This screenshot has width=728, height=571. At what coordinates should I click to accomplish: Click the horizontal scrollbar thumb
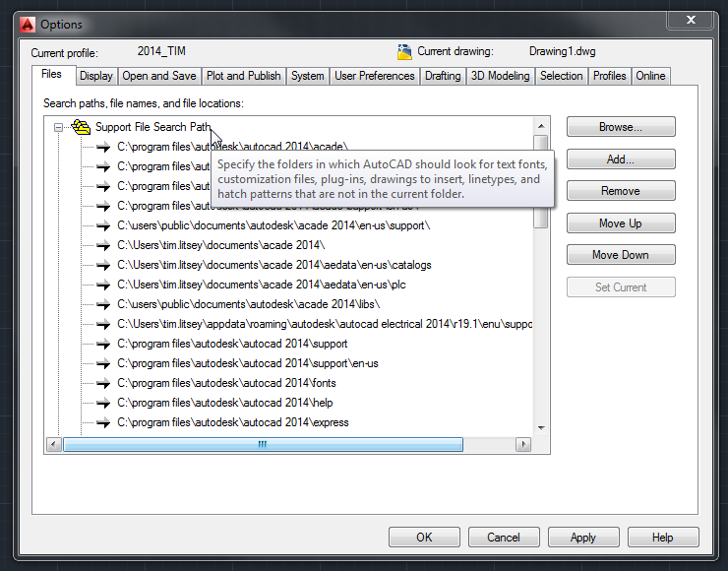click(263, 445)
